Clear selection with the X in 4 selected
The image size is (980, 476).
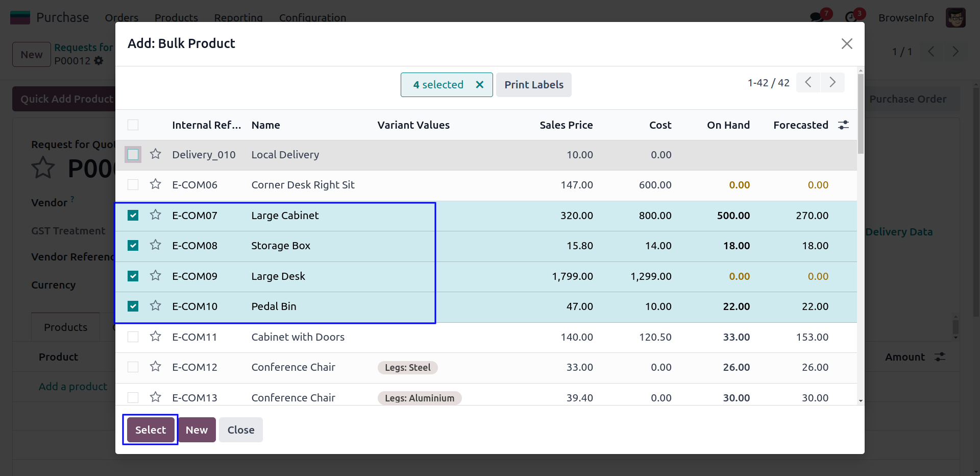479,85
